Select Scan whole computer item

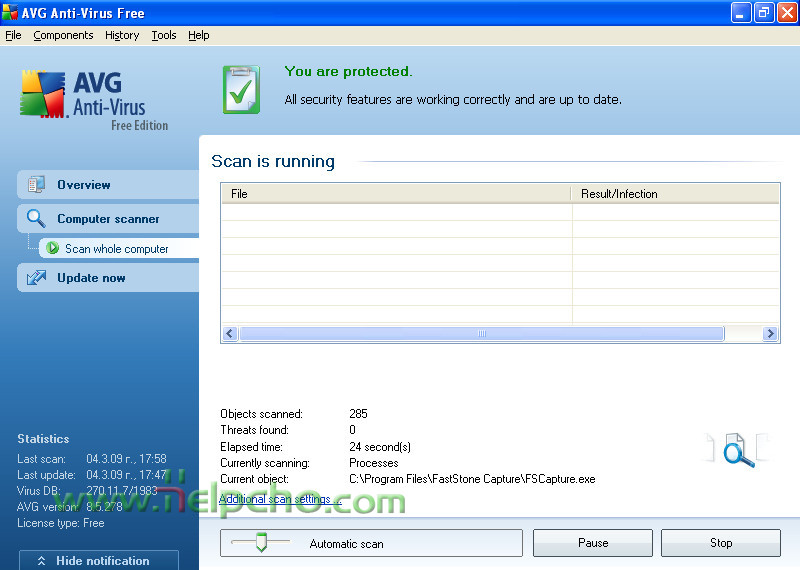click(119, 249)
